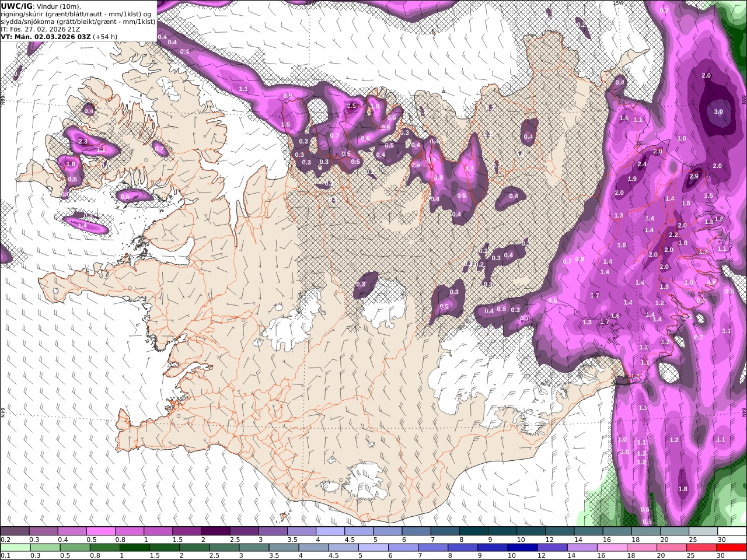Click the 'slydda/snjókoma' legend description line
Viewport: 747px width, 560px height.
click(x=78, y=22)
